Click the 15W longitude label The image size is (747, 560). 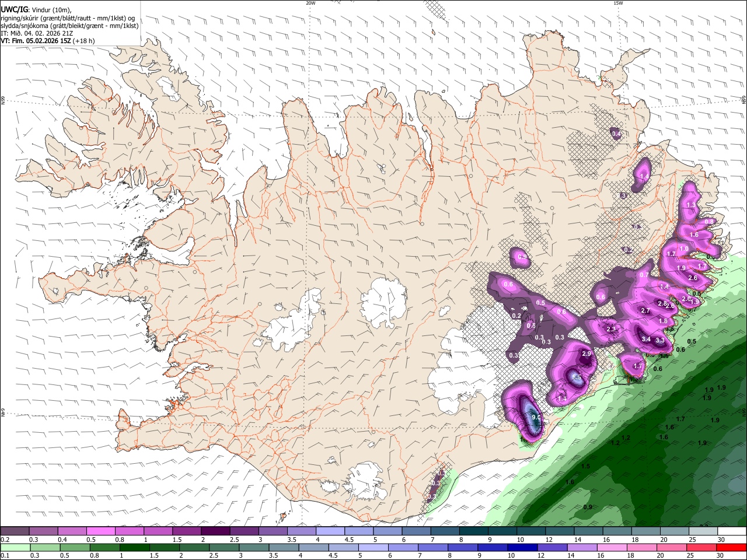pos(618,3)
